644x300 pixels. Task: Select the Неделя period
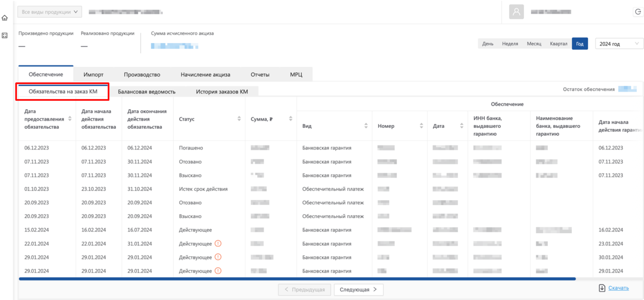click(x=510, y=44)
